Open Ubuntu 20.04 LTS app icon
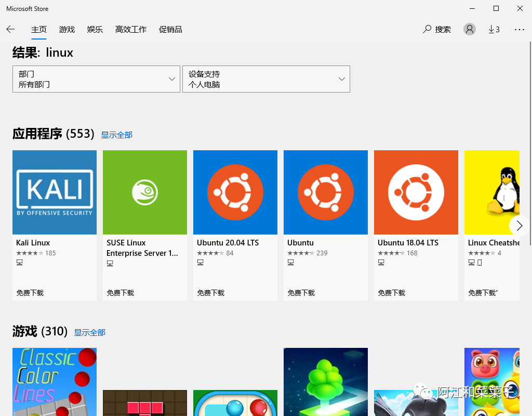This screenshot has width=532, height=416. click(235, 192)
